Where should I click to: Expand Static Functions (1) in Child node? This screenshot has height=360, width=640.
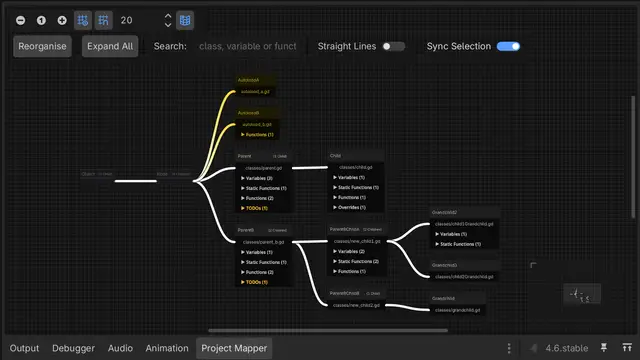[x=356, y=187]
